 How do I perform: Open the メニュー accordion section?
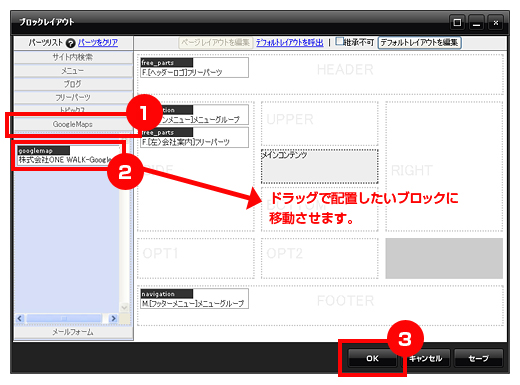(x=73, y=71)
